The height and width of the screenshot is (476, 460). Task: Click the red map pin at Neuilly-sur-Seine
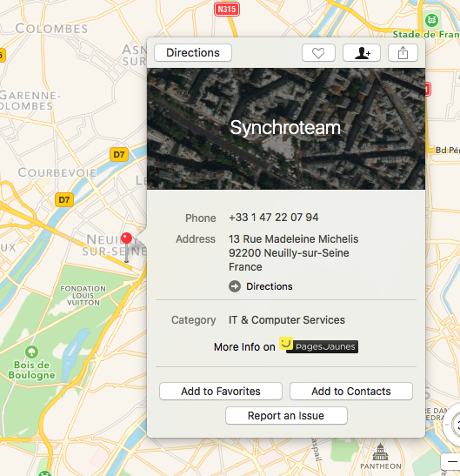tap(127, 238)
